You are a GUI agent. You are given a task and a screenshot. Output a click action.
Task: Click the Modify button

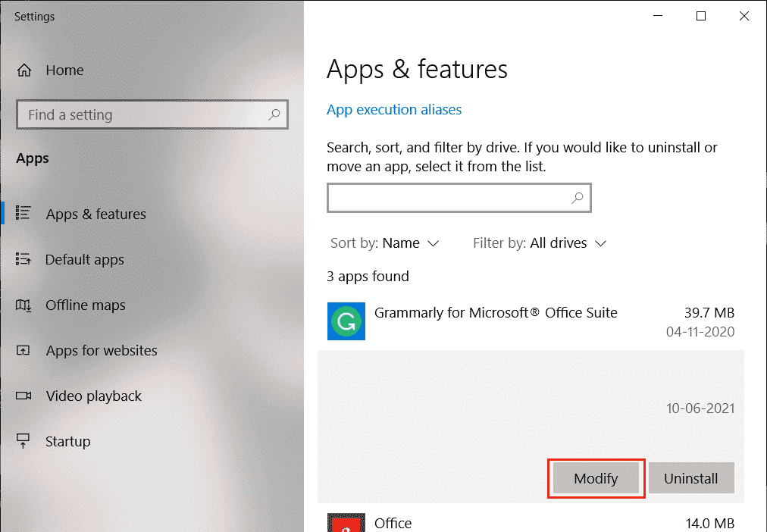pyautogui.click(x=596, y=478)
